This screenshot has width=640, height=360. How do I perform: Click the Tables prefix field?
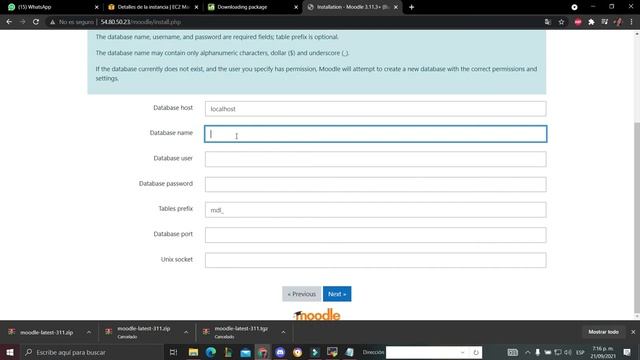click(376, 210)
